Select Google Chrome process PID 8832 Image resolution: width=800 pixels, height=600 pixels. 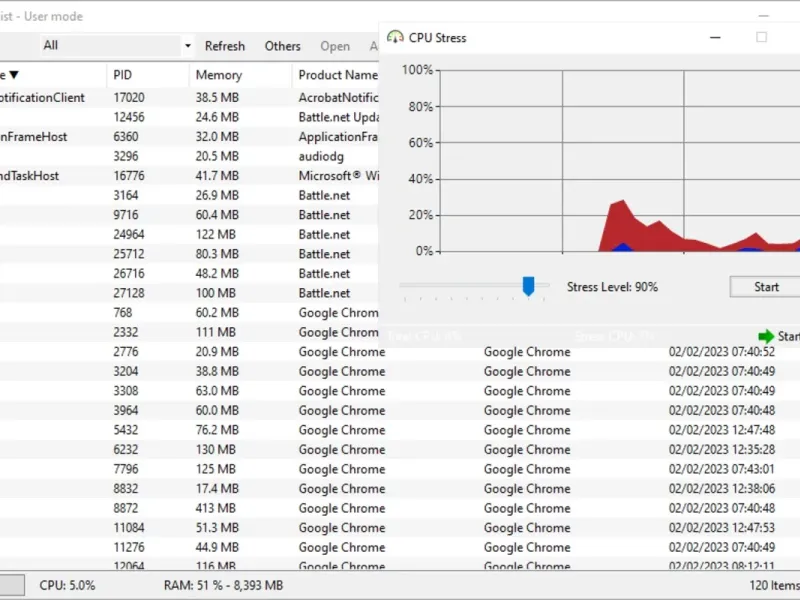[400, 489]
